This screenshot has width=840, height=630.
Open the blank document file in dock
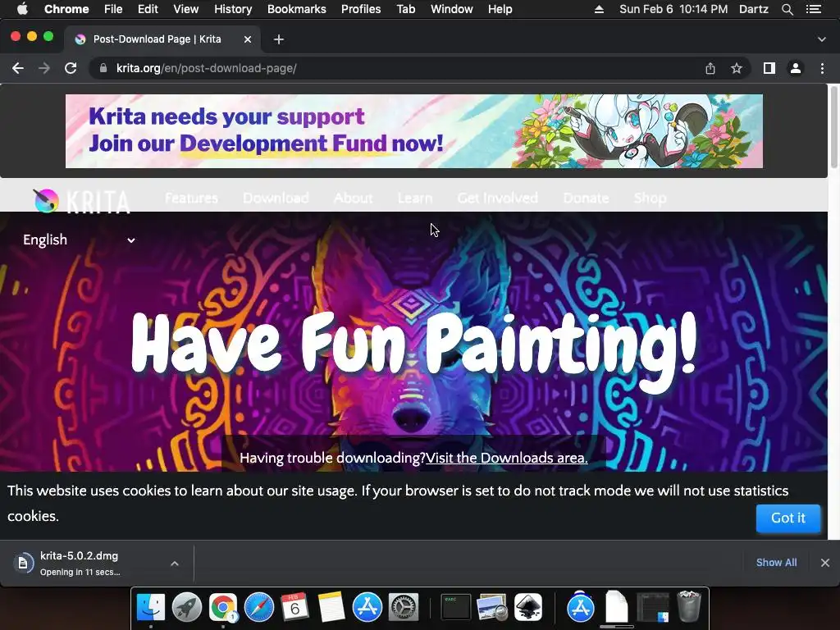[617, 607]
